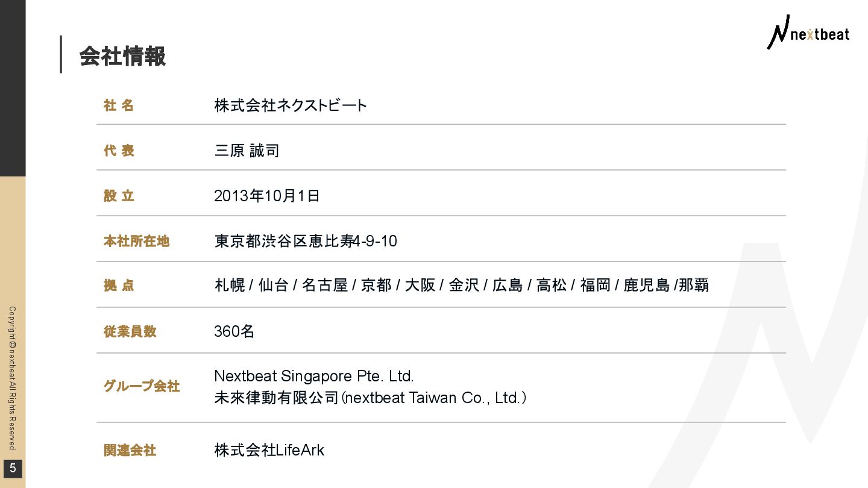
Task: Select the 拠点 row label
Action: tap(119, 286)
